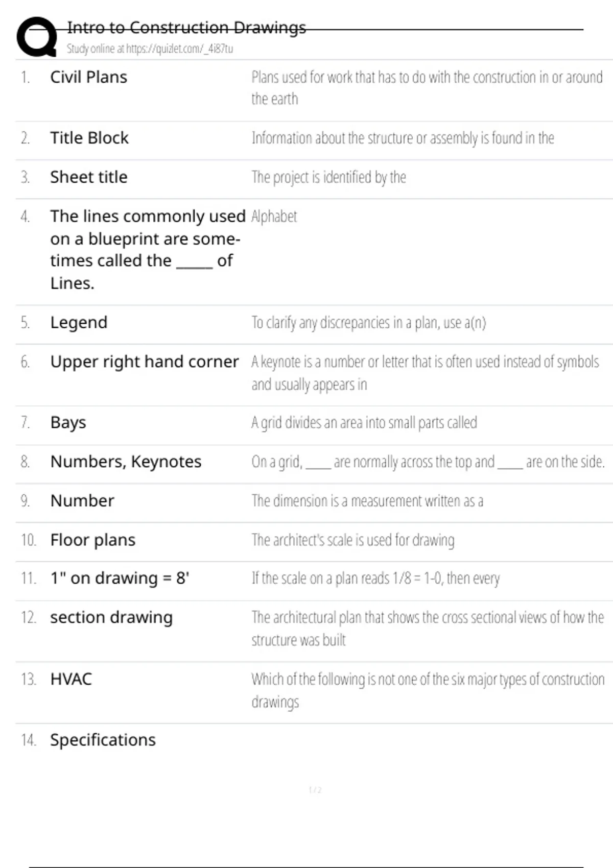This screenshot has width=613, height=868.
Task: Select the term Civil Plans
Action: tap(88, 77)
